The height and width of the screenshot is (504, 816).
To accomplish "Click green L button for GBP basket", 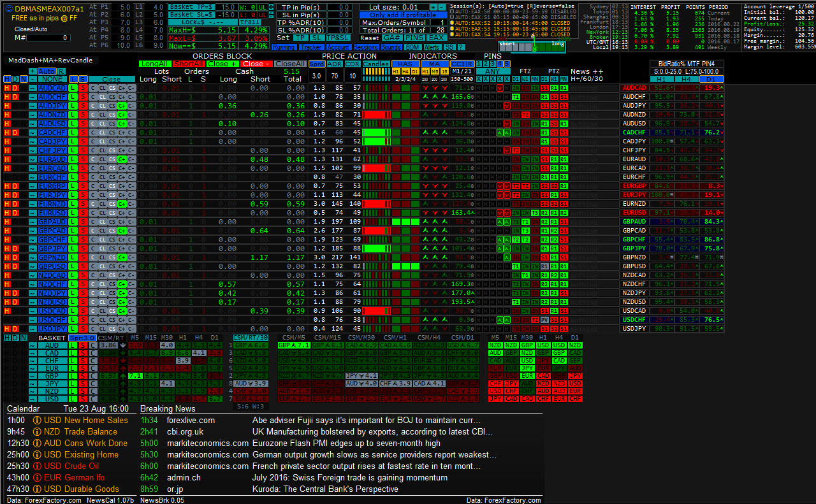I will coord(73,376).
